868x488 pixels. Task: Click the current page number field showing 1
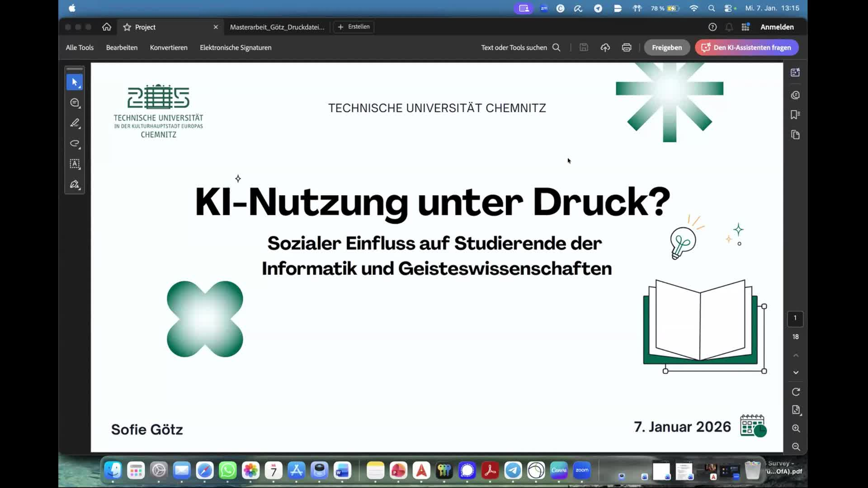795,319
